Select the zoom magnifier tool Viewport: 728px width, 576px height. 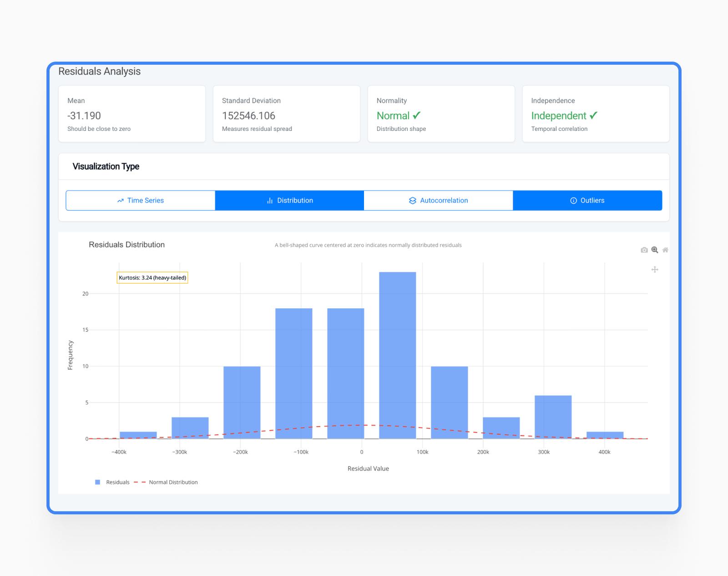coord(655,250)
